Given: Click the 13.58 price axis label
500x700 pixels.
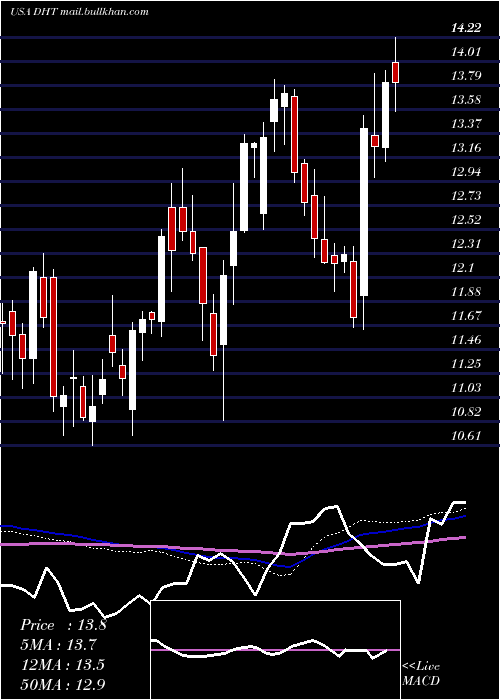Looking at the screenshot, I should click(x=466, y=100).
